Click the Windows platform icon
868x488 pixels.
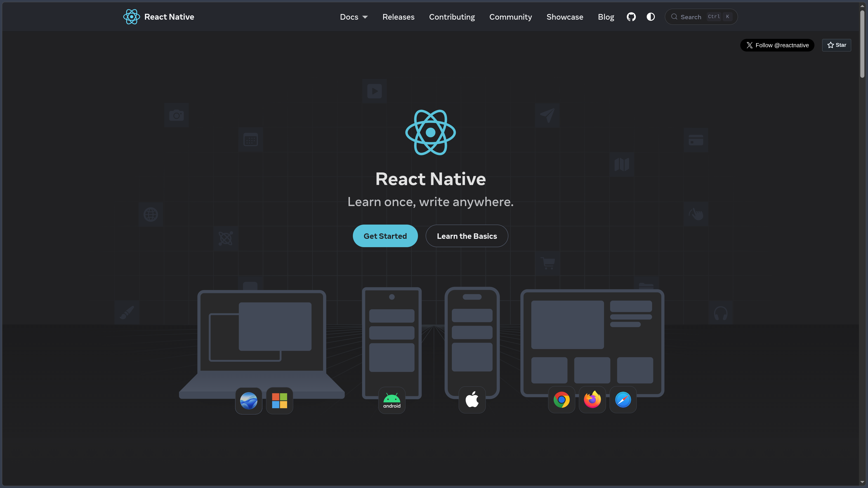pos(280,401)
